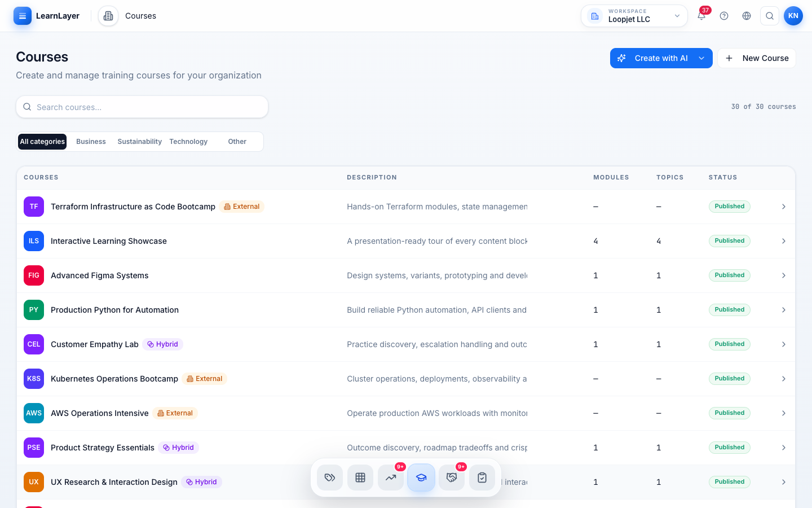Open the organization building icon in header

108,16
